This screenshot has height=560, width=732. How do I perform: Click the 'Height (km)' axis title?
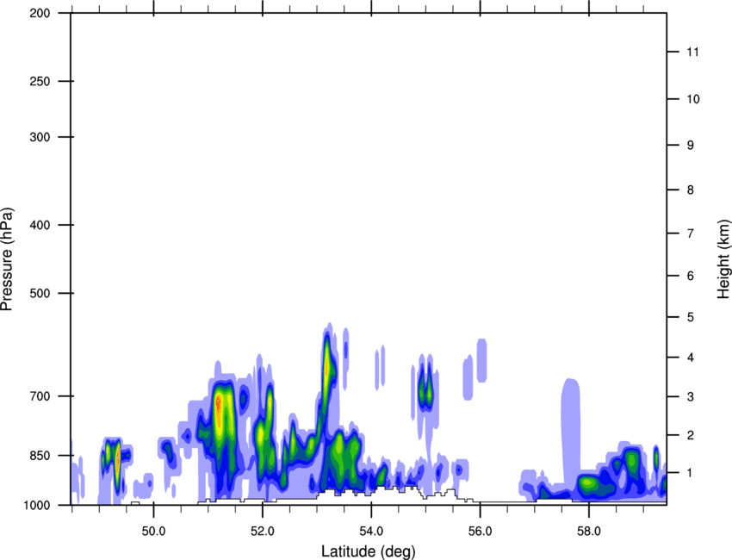[x=723, y=259]
